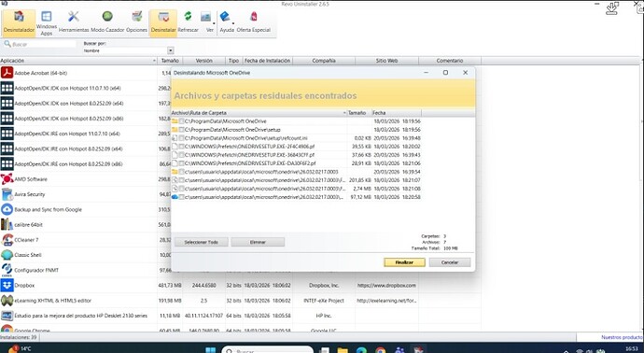Select the Adobe Acrobat (64-bit) app icon

click(7, 73)
